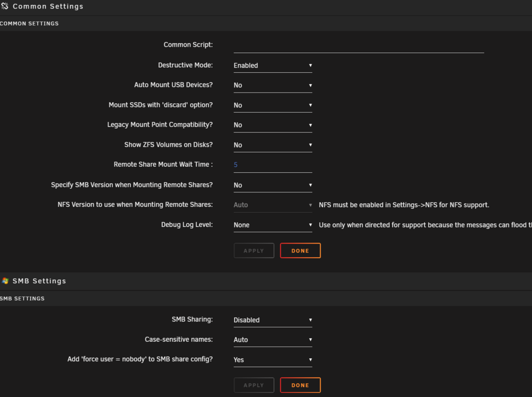Viewport: 532px width, 397px height.
Task: Click the Remote Share Mount Wait Time field
Action: tap(273, 165)
